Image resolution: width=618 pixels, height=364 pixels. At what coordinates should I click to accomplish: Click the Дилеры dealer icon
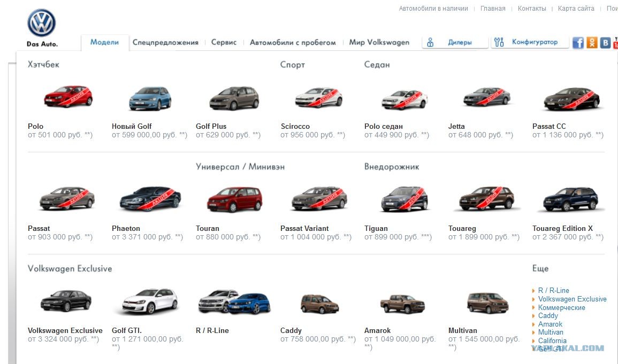pos(430,42)
